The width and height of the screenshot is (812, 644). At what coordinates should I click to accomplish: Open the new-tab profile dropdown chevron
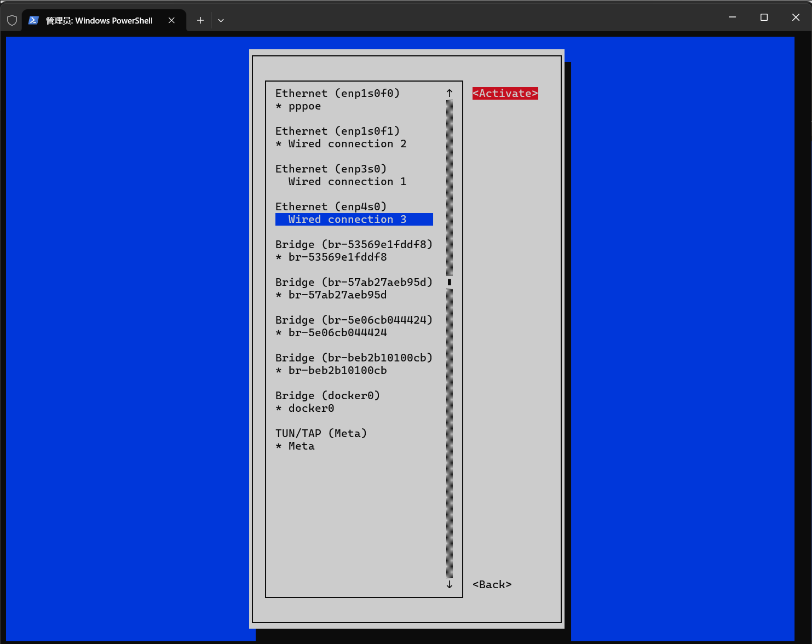[221, 20]
